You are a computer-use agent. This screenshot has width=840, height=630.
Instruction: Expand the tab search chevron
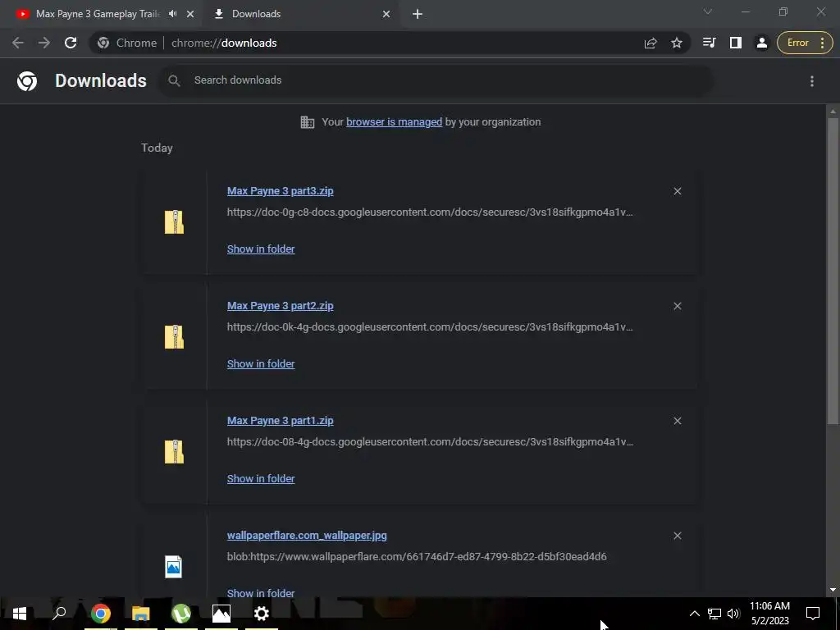point(708,11)
